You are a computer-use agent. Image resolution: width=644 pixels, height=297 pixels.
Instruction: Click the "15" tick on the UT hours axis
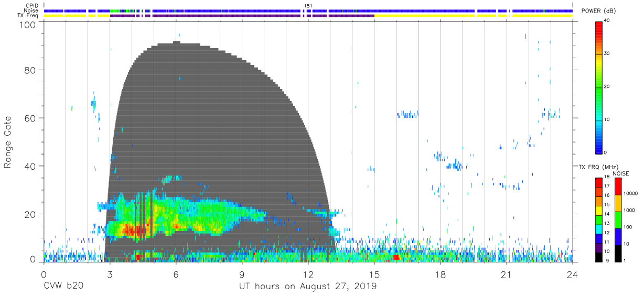[374, 274]
